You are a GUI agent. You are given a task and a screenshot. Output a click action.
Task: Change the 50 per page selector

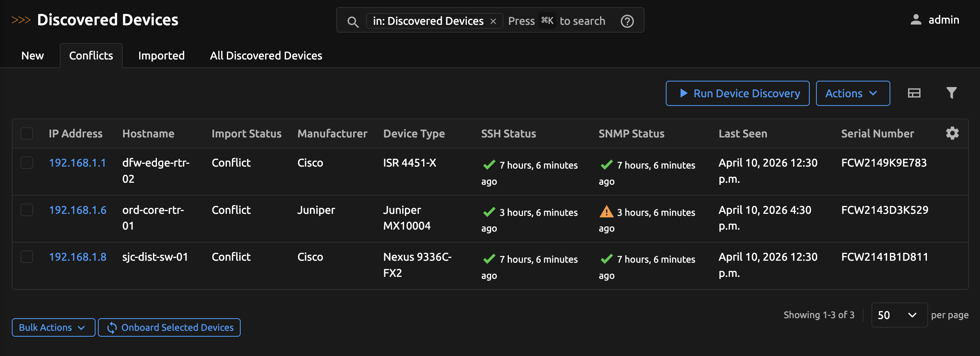tap(899, 315)
